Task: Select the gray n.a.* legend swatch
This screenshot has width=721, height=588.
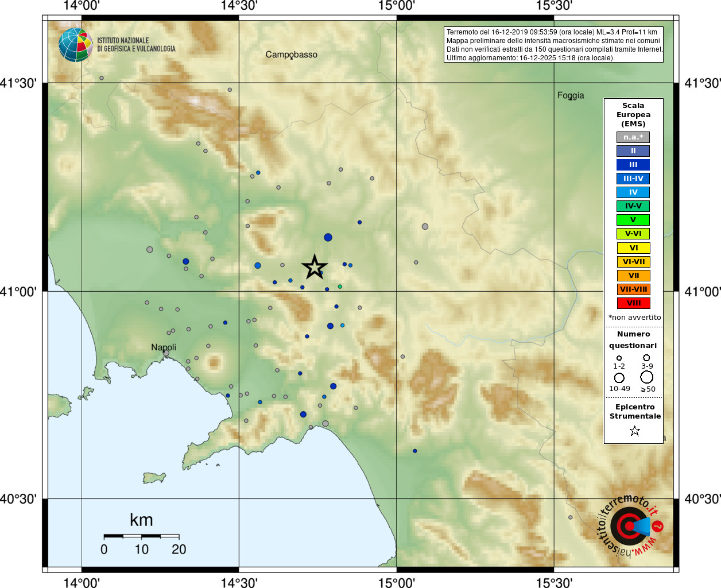Action: [x=633, y=137]
